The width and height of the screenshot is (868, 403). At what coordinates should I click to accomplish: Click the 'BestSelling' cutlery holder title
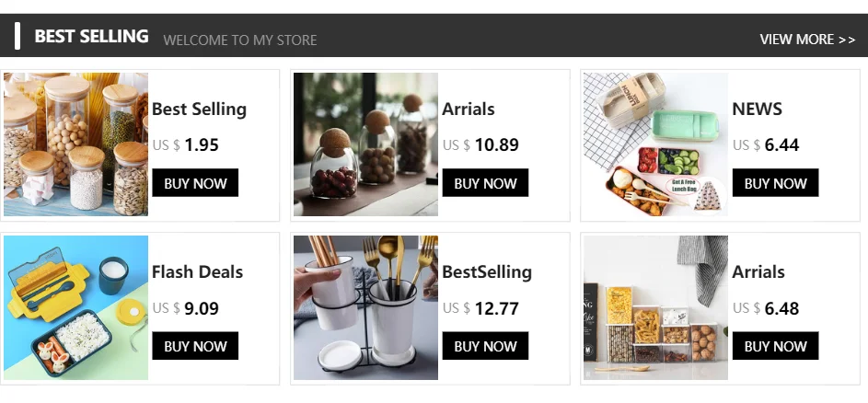487,271
